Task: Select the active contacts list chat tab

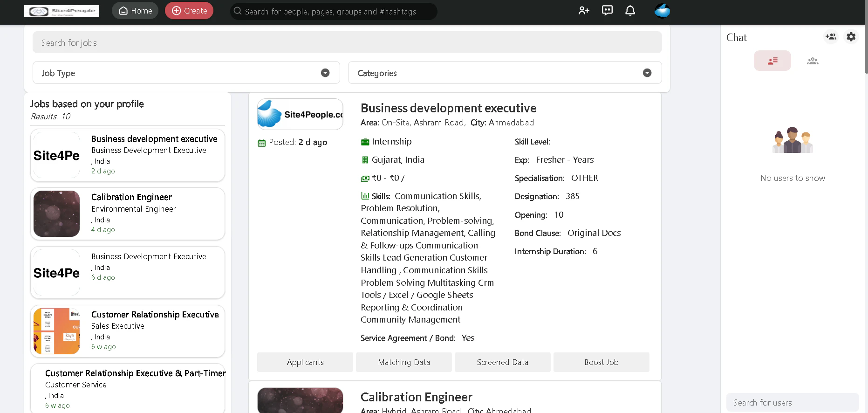Action: [x=772, y=61]
